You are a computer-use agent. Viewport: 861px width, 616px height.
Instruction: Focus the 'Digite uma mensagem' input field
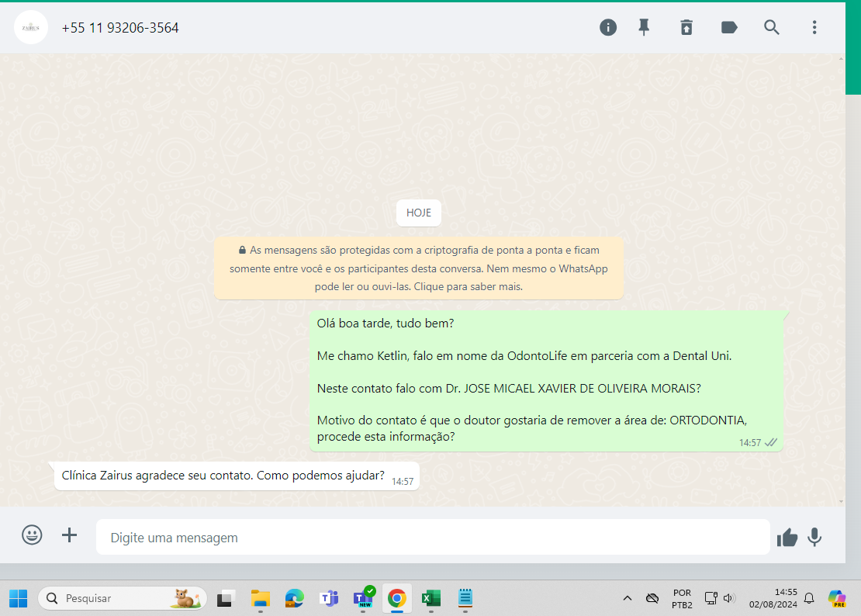433,538
